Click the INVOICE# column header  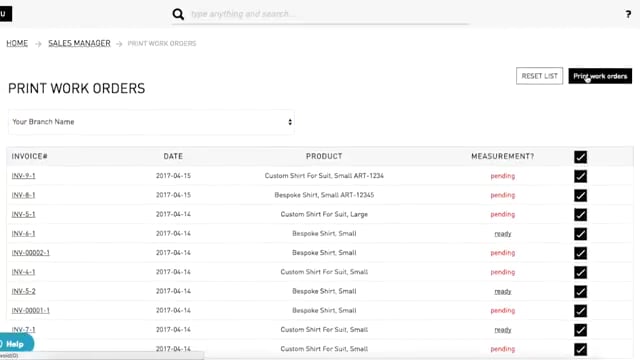coord(29,156)
